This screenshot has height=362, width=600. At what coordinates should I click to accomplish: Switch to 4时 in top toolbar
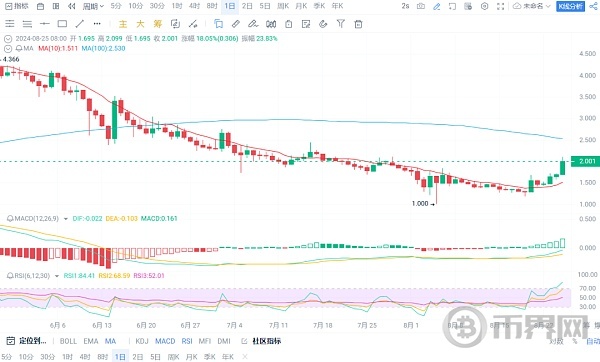tap(194, 6)
